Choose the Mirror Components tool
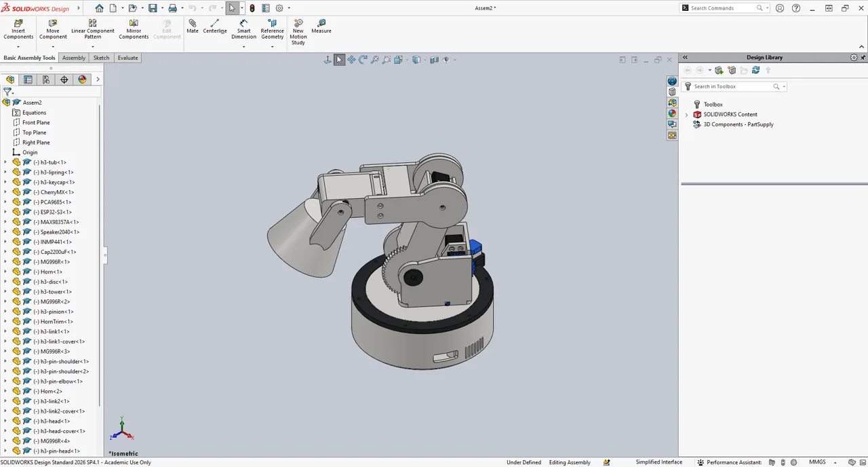 tap(134, 29)
